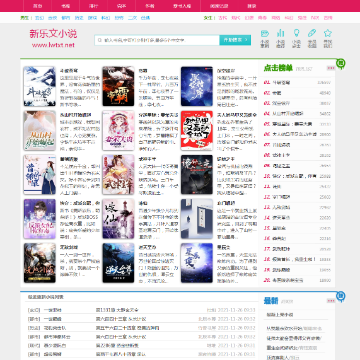Open the blue-white 斗破苍穹 book cover
This screenshot has height=360, width=360.
pyautogui.click(x=39, y=86)
